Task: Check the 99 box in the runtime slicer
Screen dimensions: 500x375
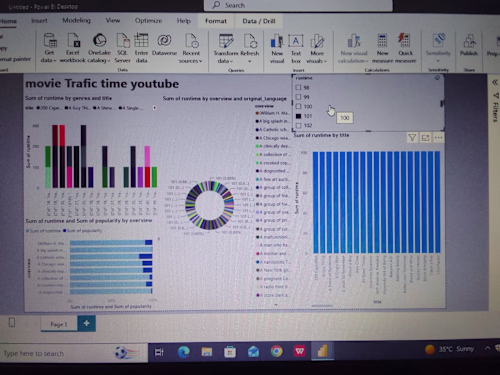Action: pos(298,97)
